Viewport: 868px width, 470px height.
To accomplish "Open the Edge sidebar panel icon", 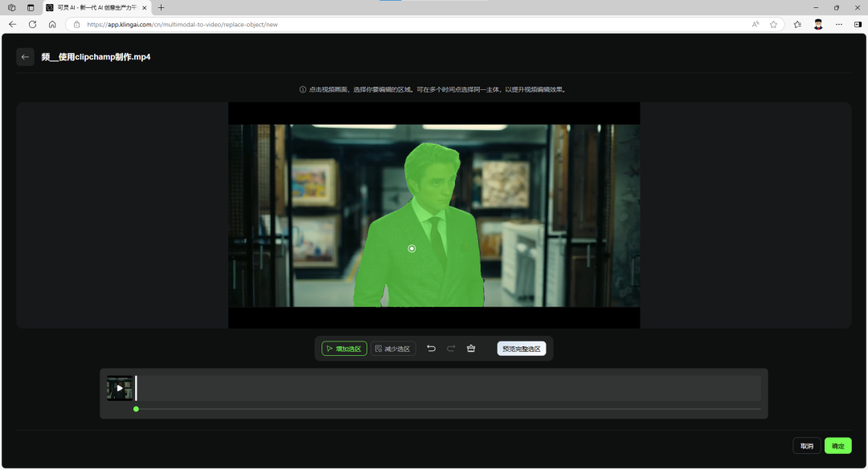I will click(x=858, y=24).
